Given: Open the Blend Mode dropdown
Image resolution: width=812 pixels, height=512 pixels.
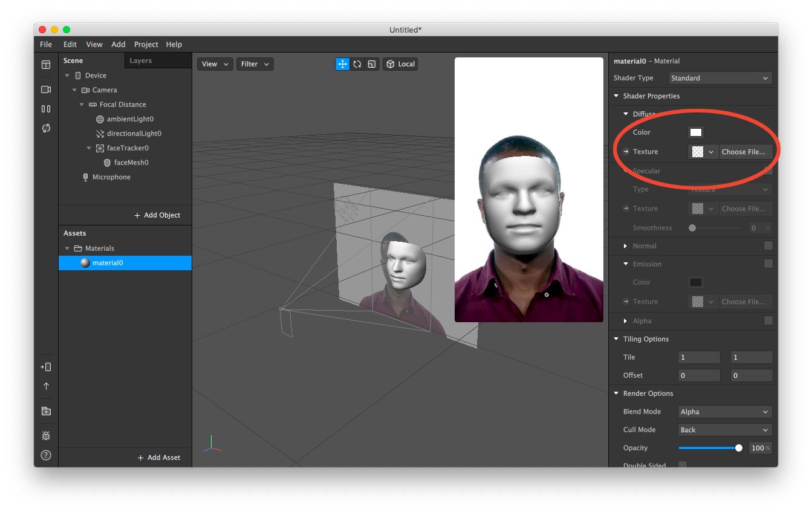Looking at the screenshot, I should click(x=725, y=412).
